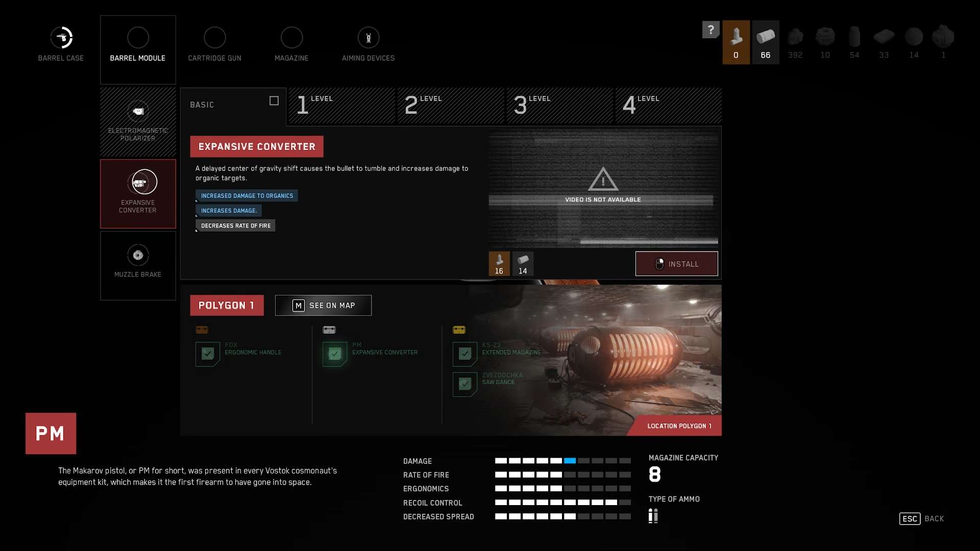This screenshot has height=551, width=980.
Task: Select the resource icon showing 10
Action: click(825, 42)
